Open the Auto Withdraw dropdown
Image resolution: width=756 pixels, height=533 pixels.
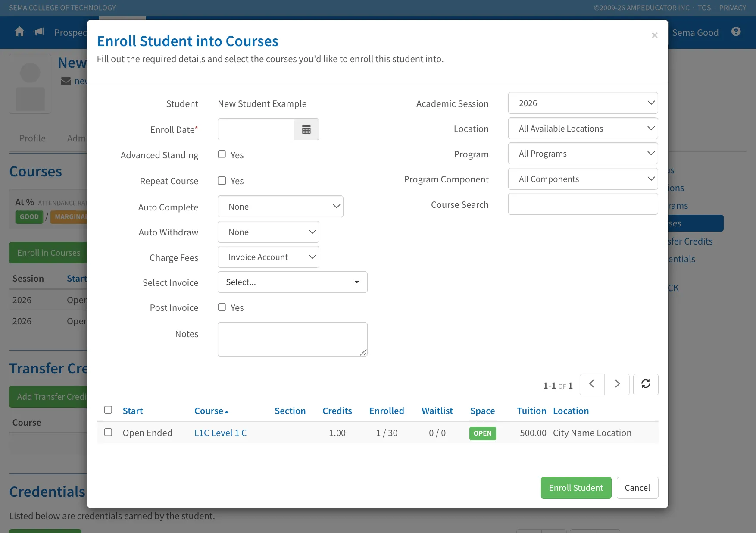tap(269, 232)
